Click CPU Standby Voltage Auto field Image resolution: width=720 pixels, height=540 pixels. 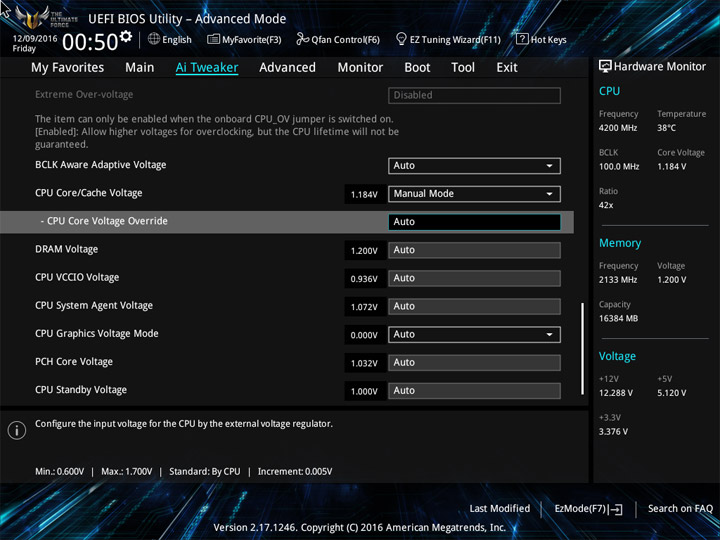474,391
